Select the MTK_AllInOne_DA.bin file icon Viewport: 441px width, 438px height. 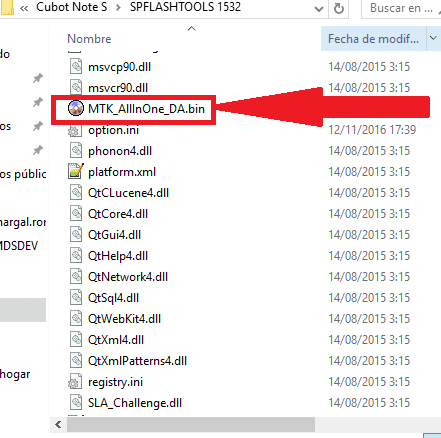click(x=76, y=108)
